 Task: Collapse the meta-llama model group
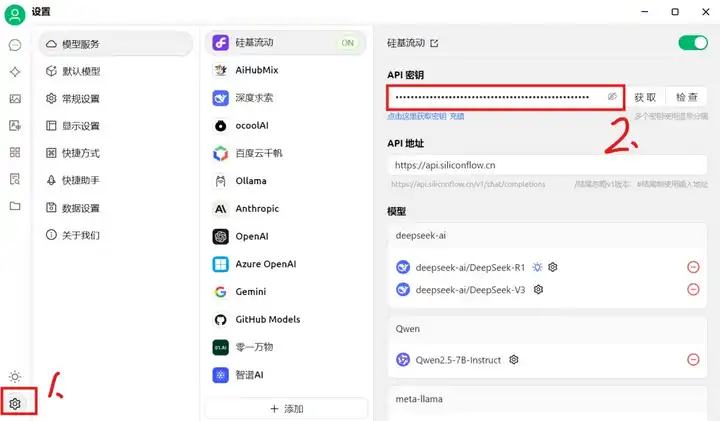[x=547, y=399]
